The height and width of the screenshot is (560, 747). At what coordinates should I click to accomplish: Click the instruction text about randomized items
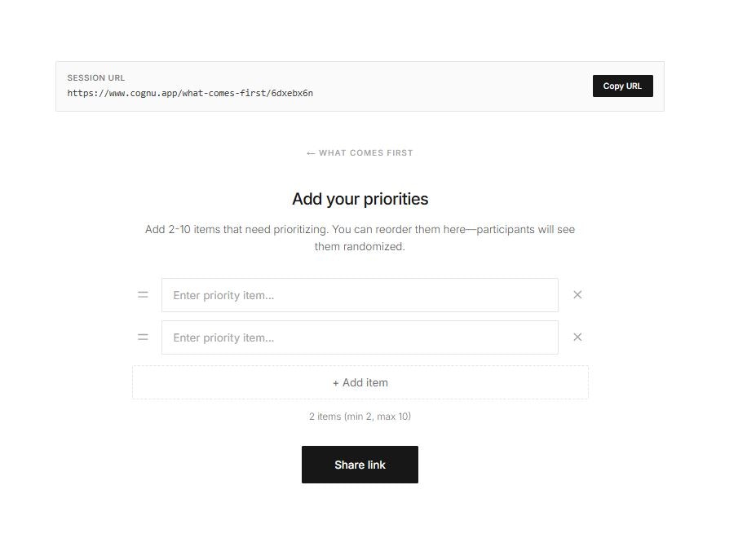pos(360,237)
